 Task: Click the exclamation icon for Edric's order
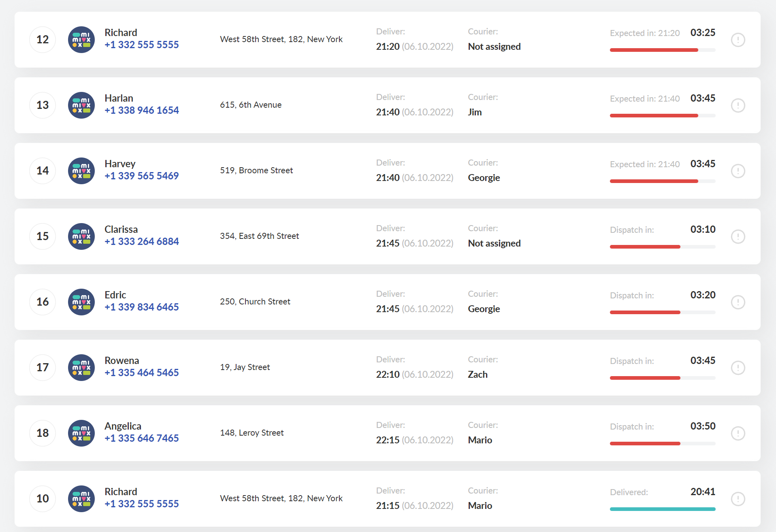(738, 302)
